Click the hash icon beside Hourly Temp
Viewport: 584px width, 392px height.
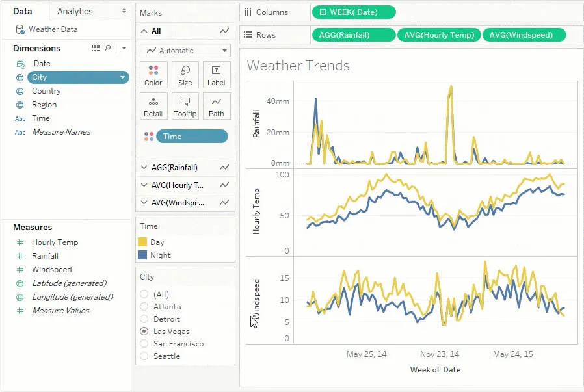pyautogui.click(x=20, y=242)
